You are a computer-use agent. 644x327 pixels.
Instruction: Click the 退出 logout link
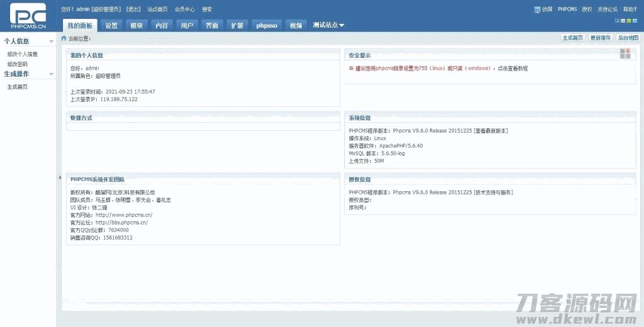[133, 9]
